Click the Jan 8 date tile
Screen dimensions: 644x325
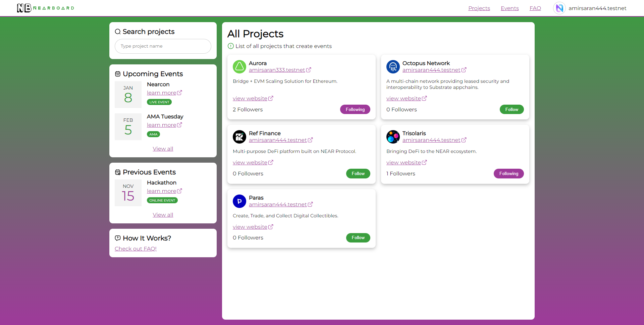[x=128, y=95]
